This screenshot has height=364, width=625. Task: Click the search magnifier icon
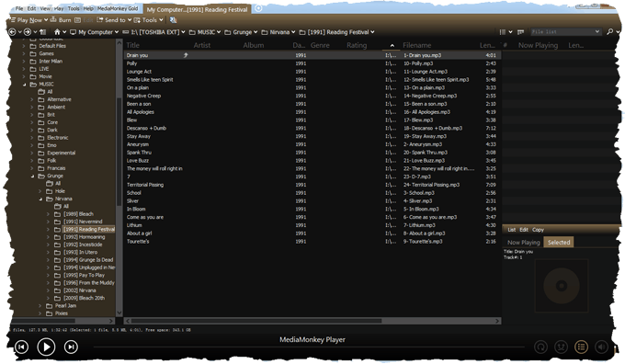609,31
